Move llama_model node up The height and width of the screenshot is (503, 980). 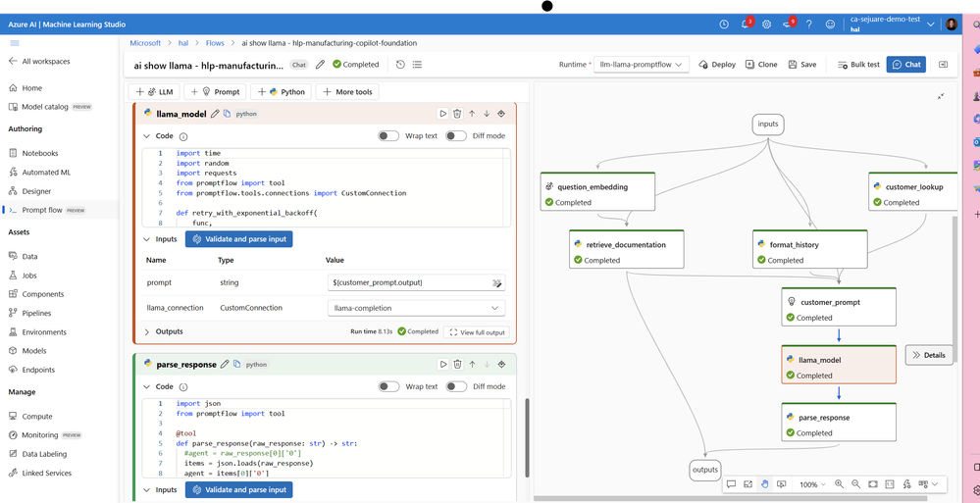(x=472, y=114)
